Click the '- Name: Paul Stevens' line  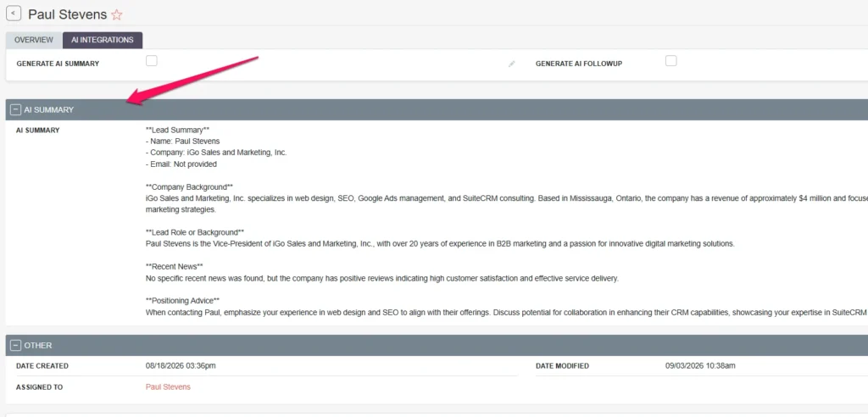[183, 142]
